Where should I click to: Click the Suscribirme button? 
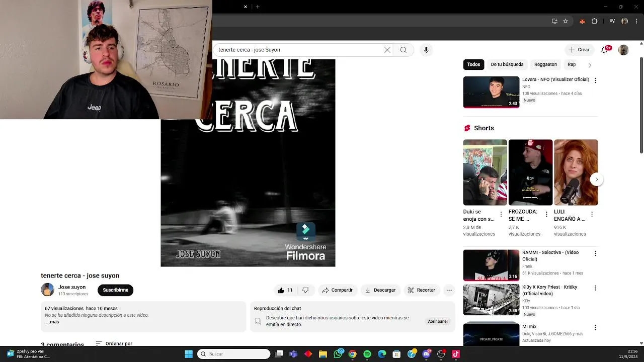[115, 290]
